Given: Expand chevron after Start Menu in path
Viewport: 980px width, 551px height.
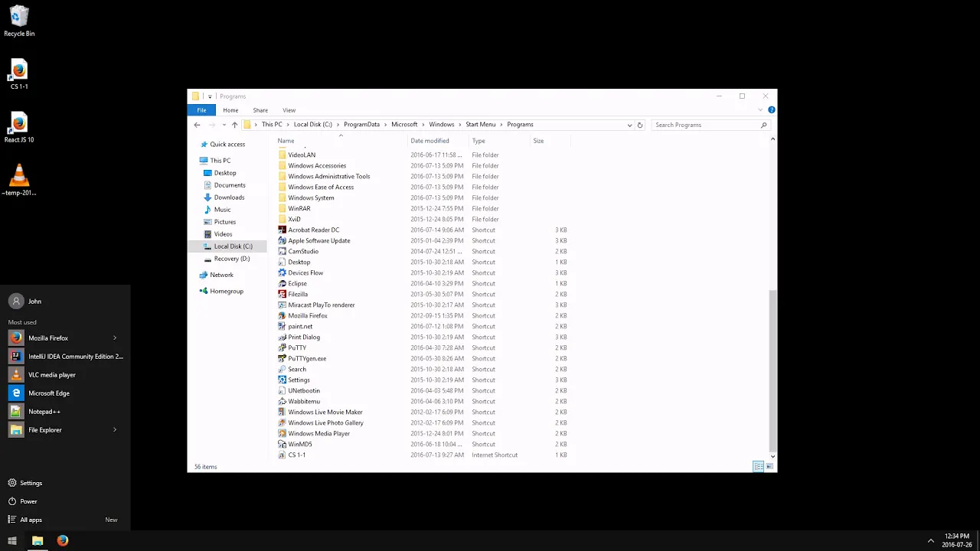Looking at the screenshot, I should coord(501,125).
